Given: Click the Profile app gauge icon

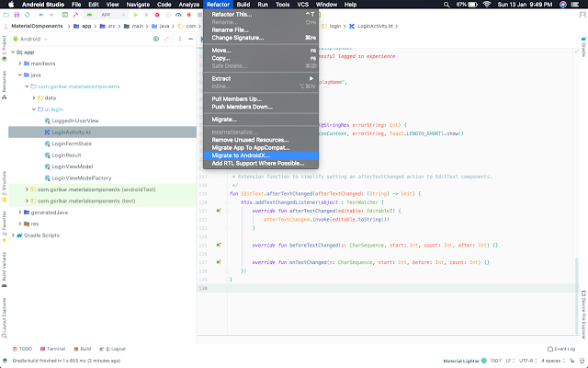Looking at the screenshot, I should 178,15.
